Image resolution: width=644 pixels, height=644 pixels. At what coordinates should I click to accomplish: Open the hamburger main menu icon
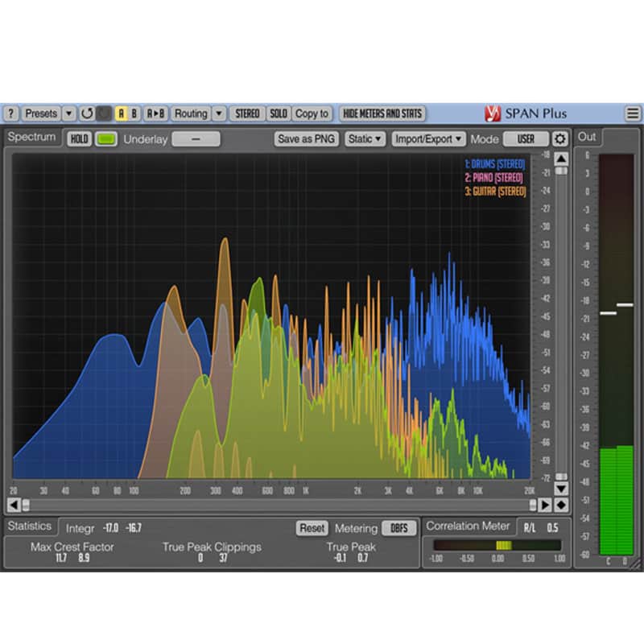tap(633, 114)
